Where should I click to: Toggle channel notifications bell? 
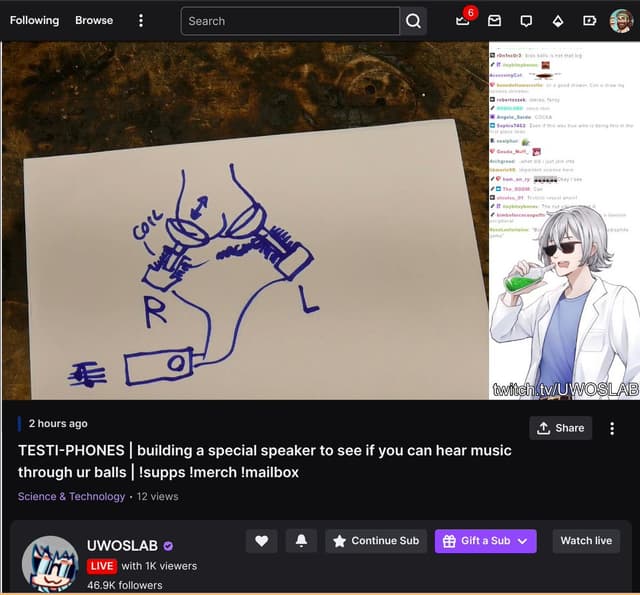[301, 541]
